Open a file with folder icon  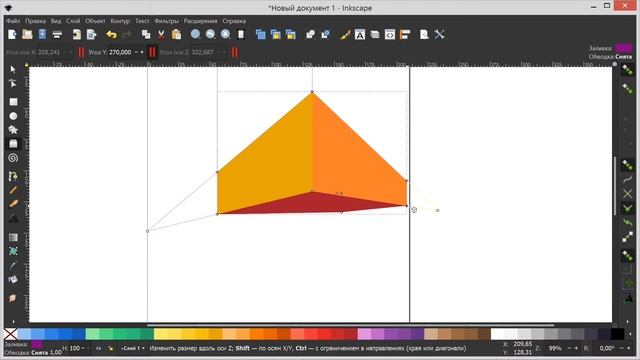coord(27,35)
